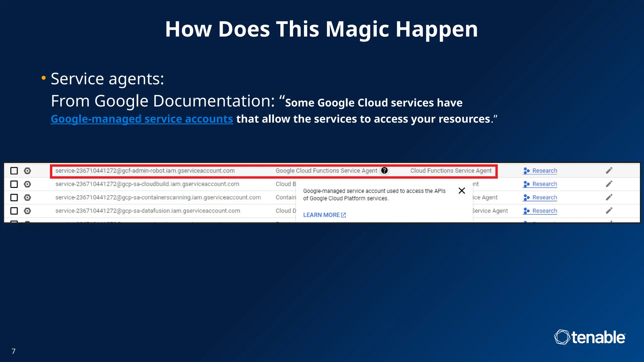Click pencil icon in datafusion row
644x362 pixels.
click(x=609, y=211)
